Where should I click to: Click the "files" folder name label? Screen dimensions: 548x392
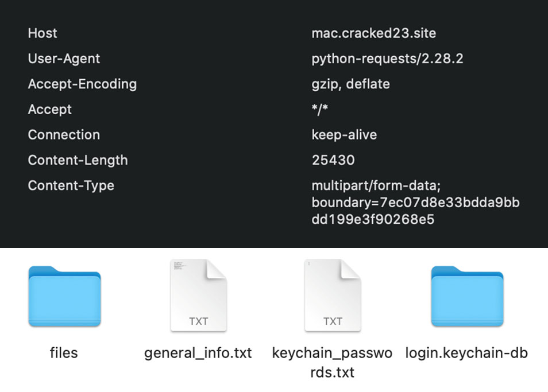pos(64,352)
